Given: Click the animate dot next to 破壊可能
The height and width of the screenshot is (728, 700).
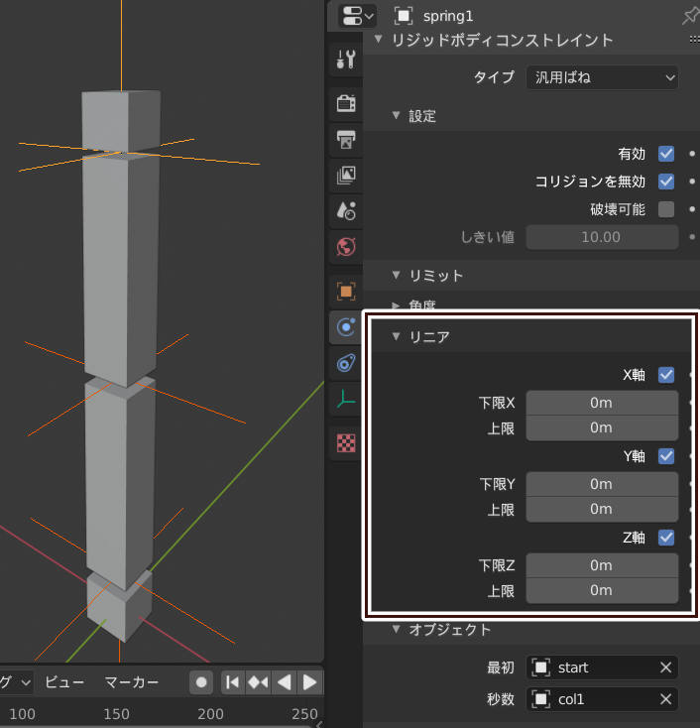Looking at the screenshot, I should [x=692, y=209].
